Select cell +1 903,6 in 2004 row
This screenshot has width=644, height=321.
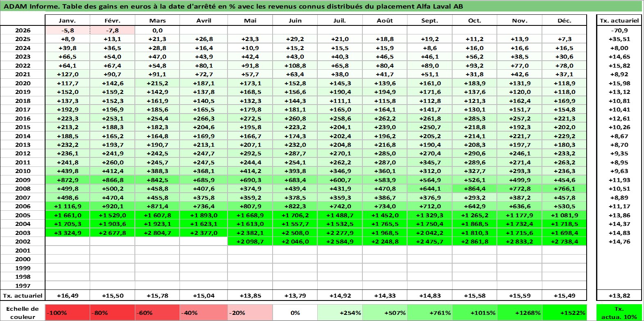coord(112,224)
